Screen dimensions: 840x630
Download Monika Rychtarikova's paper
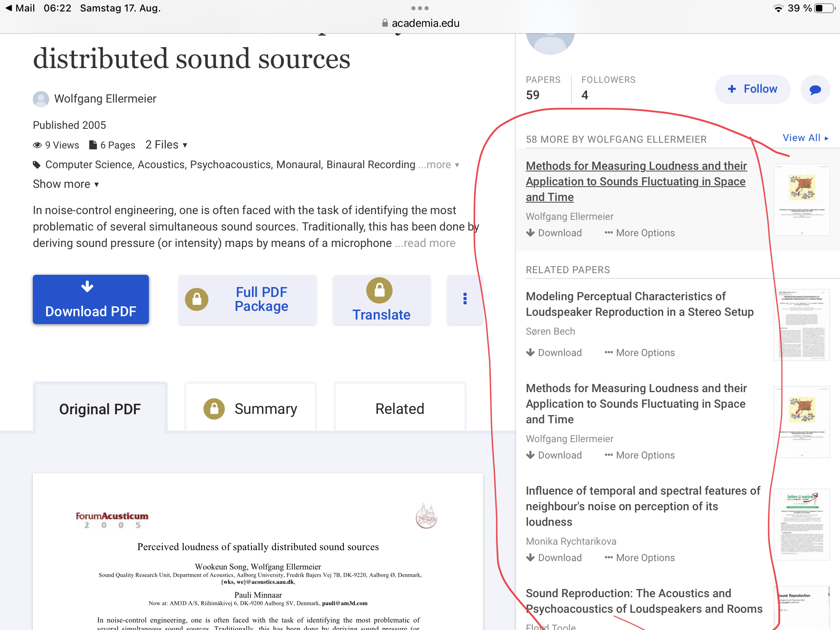pos(554,558)
